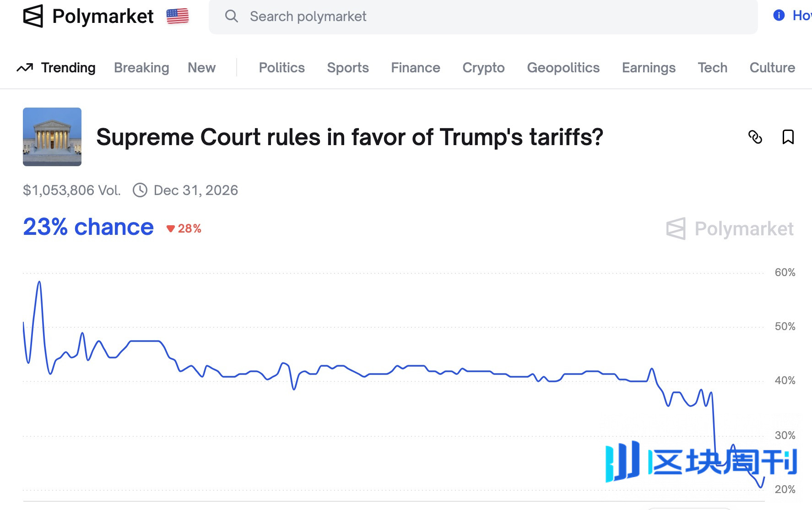The width and height of the screenshot is (812, 510).
Task: Select the Finance category
Action: click(415, 68)
